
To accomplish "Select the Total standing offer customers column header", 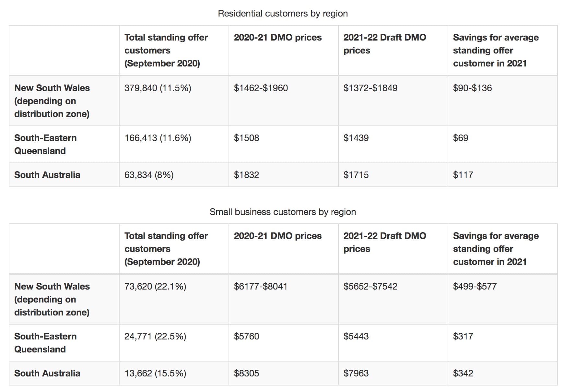I will coord(166,50).
